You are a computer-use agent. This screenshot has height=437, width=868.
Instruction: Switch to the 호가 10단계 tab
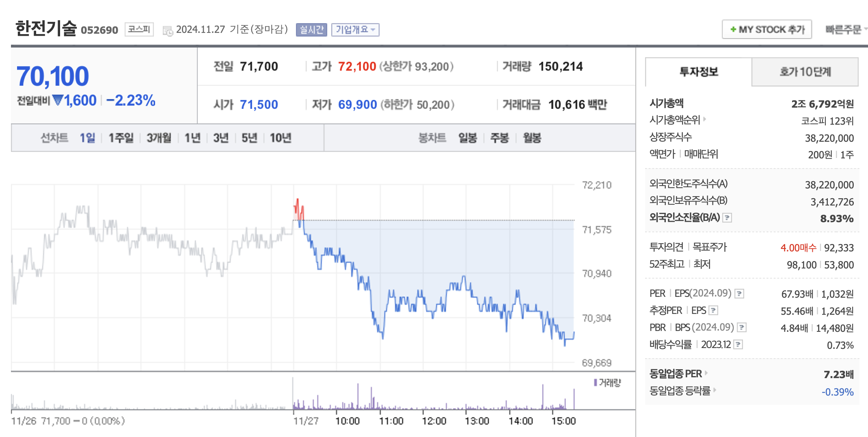click(805, 72)
